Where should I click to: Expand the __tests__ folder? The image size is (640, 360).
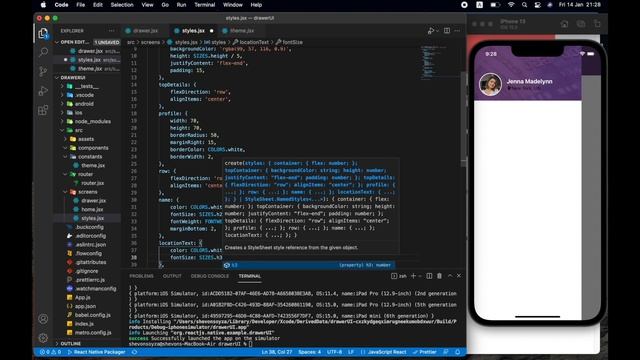(x=87, y=87)
